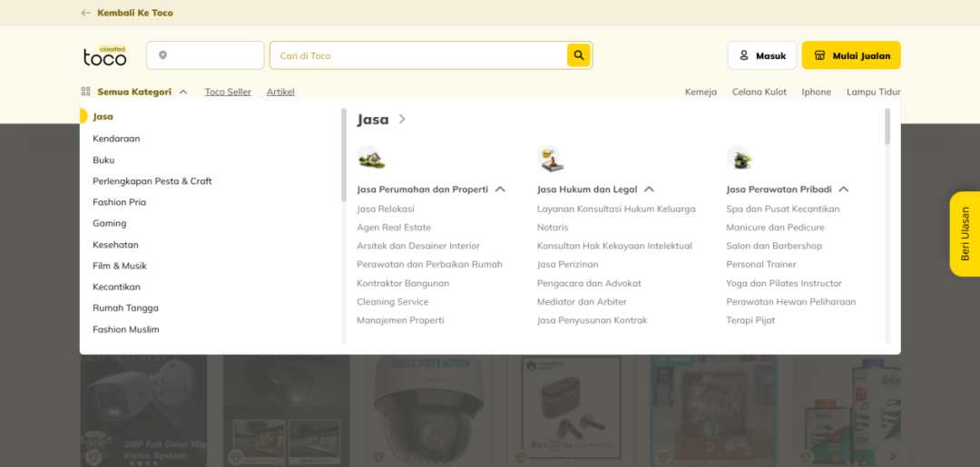Click the Jasa Perawatan Pribadi icon
This screenshot has height=467, width=980.
point(740,159)
